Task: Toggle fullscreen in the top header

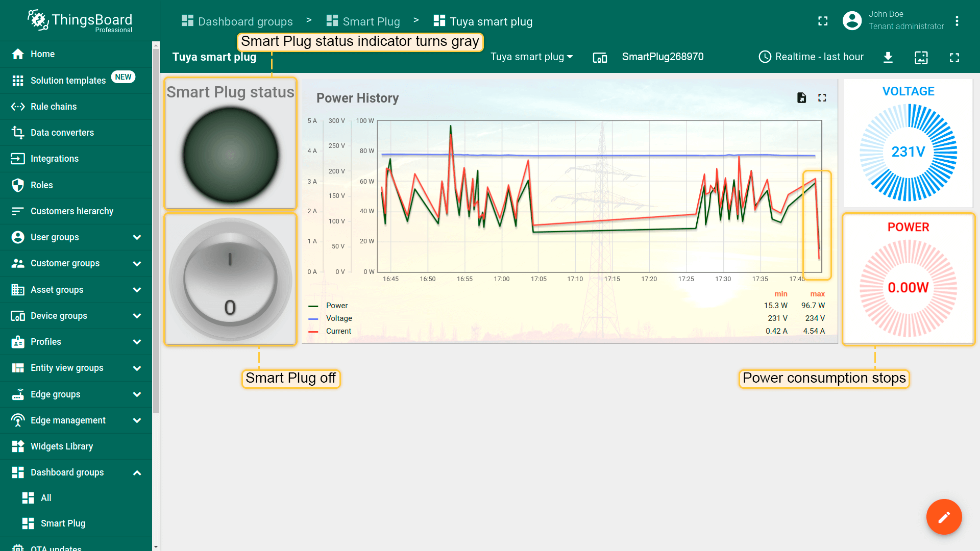Action: point(823,21)
